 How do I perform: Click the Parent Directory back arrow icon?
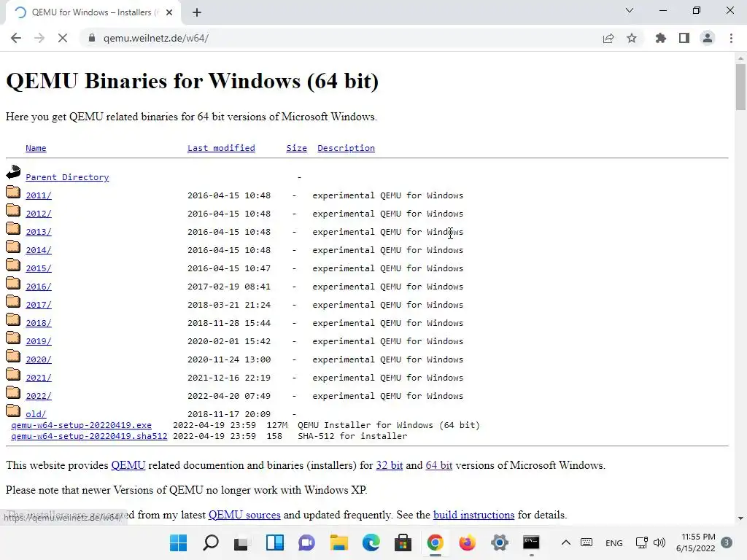point(13,172)
